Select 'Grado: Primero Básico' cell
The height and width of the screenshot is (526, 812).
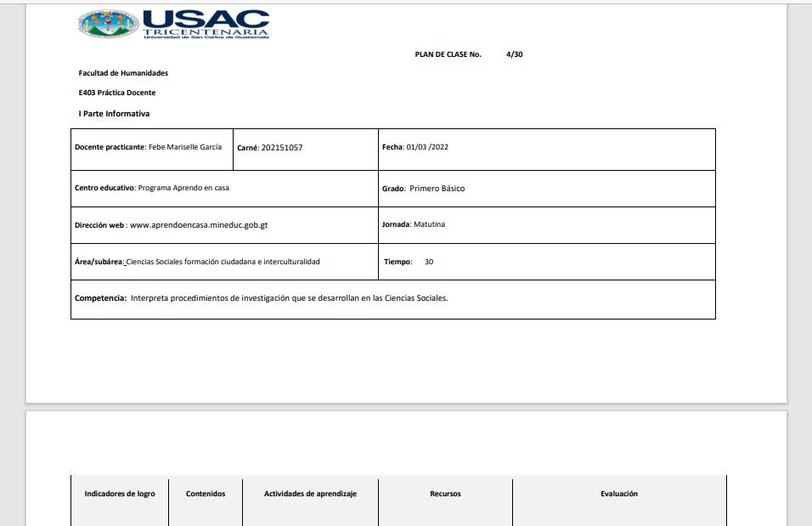pos(547,189)
